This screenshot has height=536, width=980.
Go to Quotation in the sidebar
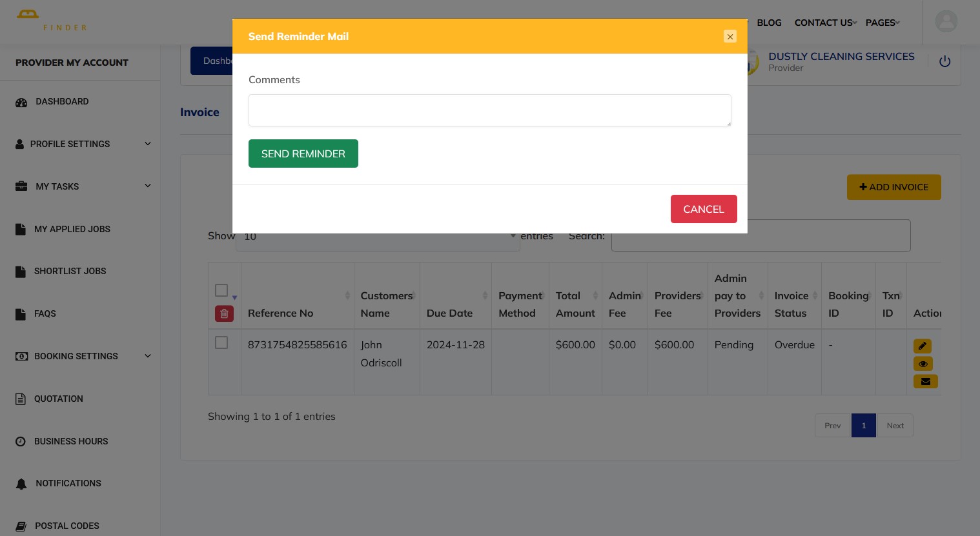58,399
